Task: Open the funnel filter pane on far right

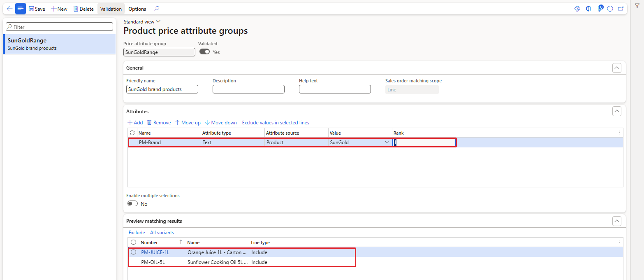Action: coord(637,5)
